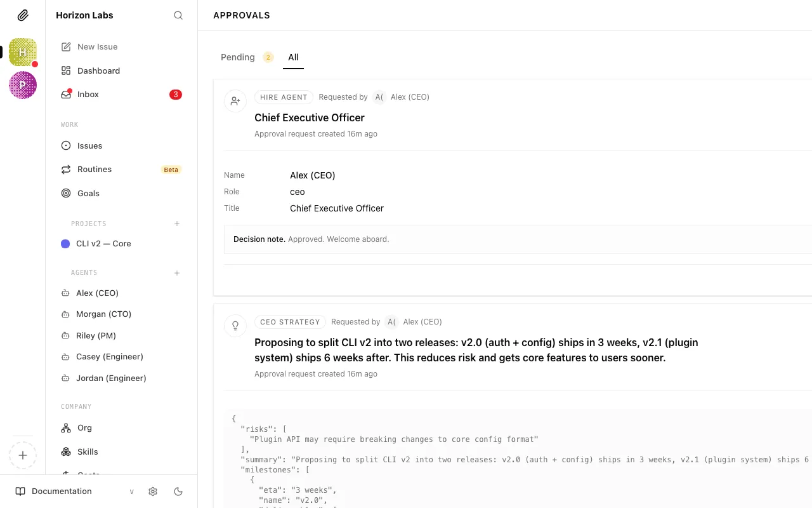Click the Role value ceo
Screen dimensions: 812x508
pyautogui.click(x=298, y=192)
